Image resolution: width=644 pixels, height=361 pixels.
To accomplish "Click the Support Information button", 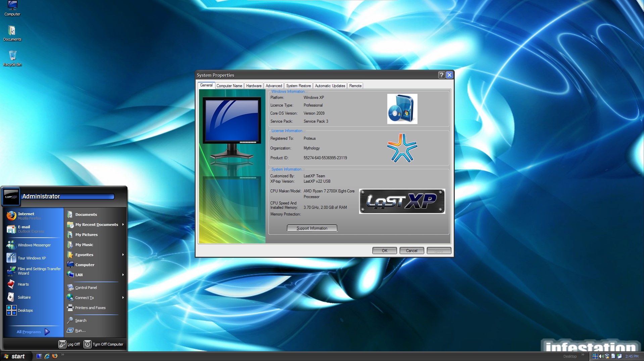I will [312, 228].
